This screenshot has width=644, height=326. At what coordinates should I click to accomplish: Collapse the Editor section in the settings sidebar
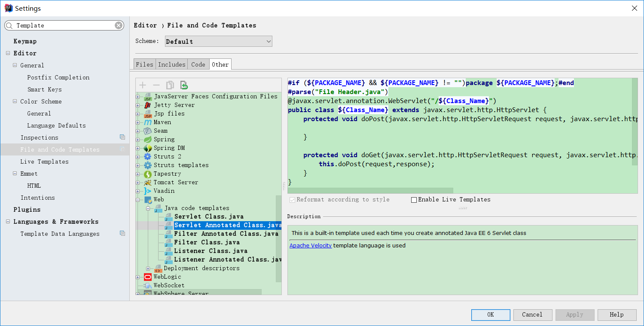(x=8, y=53)
